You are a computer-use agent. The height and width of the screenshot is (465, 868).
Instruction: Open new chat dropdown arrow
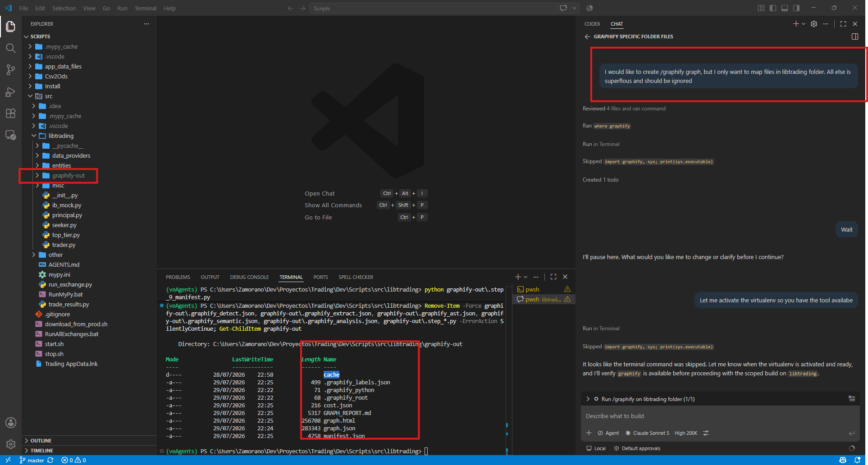(x=804, y=24)
